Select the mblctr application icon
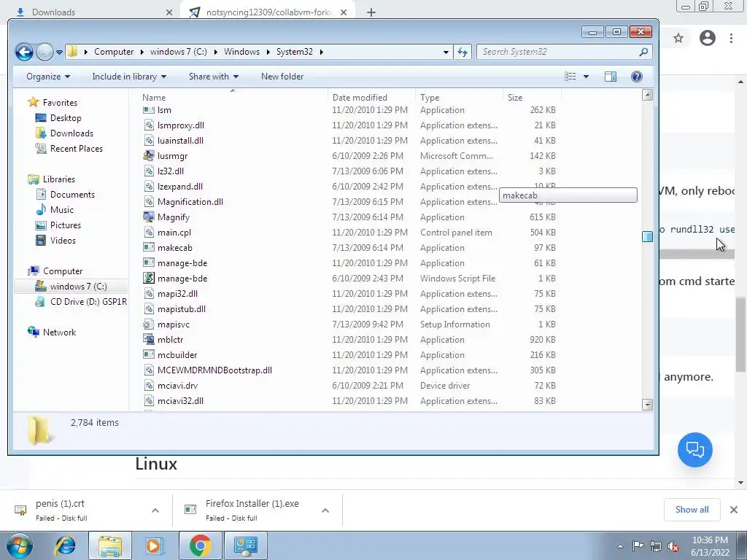 [x=149, y=340]
